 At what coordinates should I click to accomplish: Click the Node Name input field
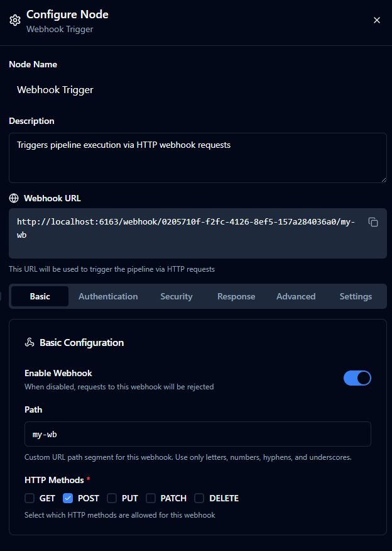[197, 90]
